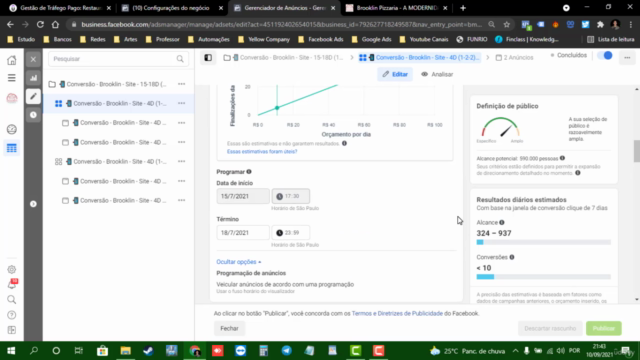
Task: Click Descartar rascunho button
Action: (550, 328)
